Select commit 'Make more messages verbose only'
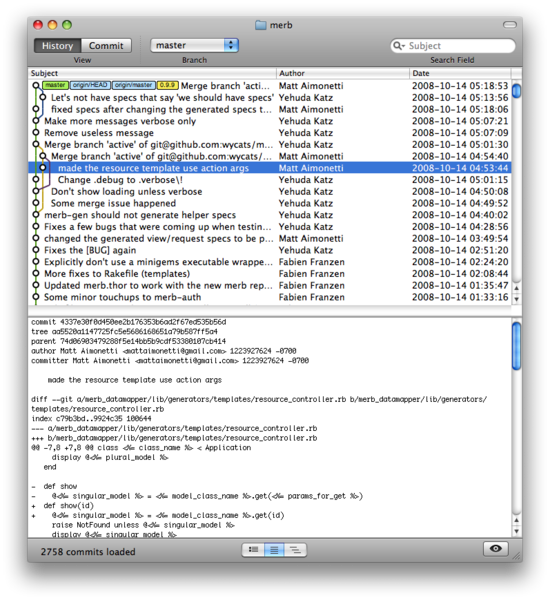Image resolution: width=550 pixels, height=600 pixels. coord(270,121)
